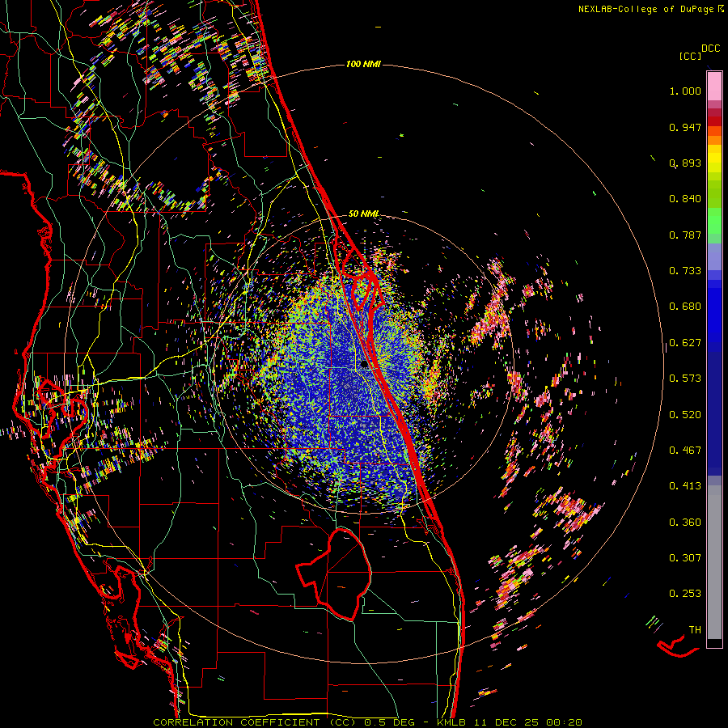Click the 100 NMI range ring label

coord(363,64)
